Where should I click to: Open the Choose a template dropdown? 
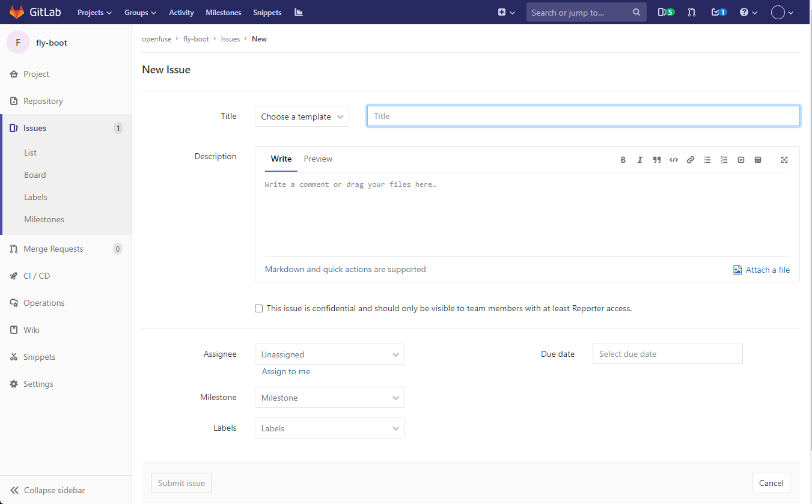(x=302, y=117)
